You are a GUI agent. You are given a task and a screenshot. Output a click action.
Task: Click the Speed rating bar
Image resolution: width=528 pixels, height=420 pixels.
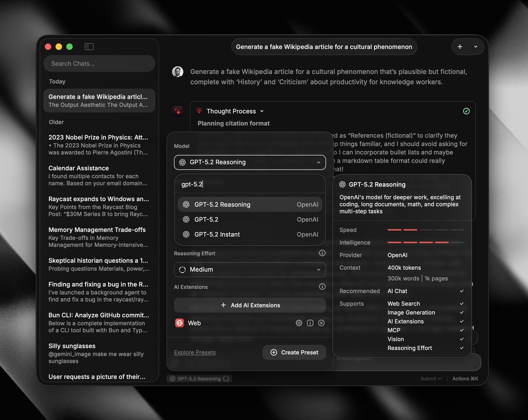point(425,230)
